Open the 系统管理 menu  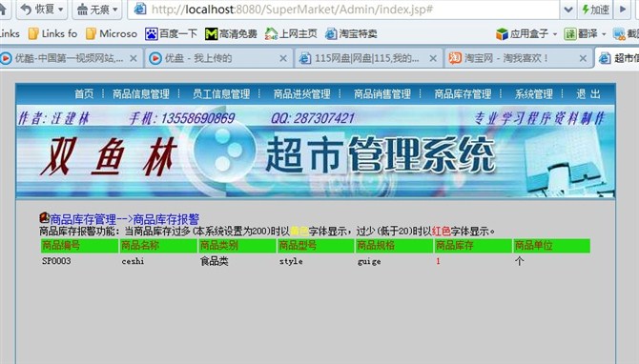(x=534, y=94)
